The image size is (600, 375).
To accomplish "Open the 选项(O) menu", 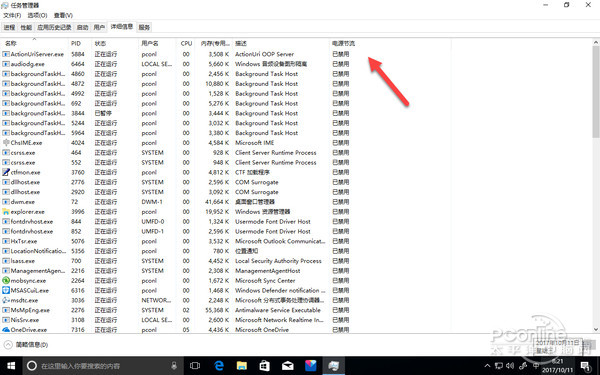I will (37, 15).
